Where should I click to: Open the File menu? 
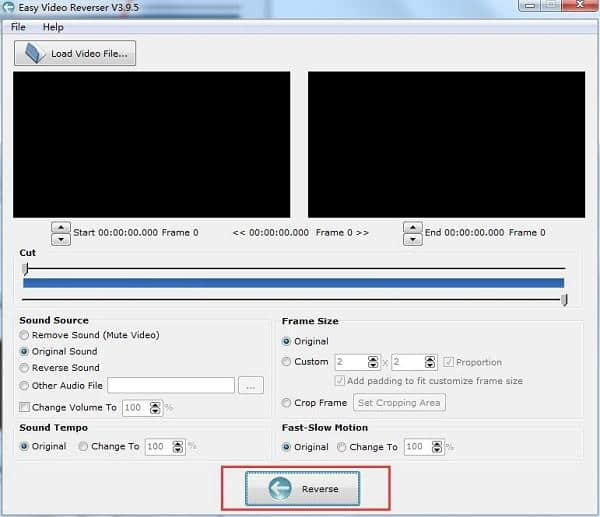click(x=18, y=27)
